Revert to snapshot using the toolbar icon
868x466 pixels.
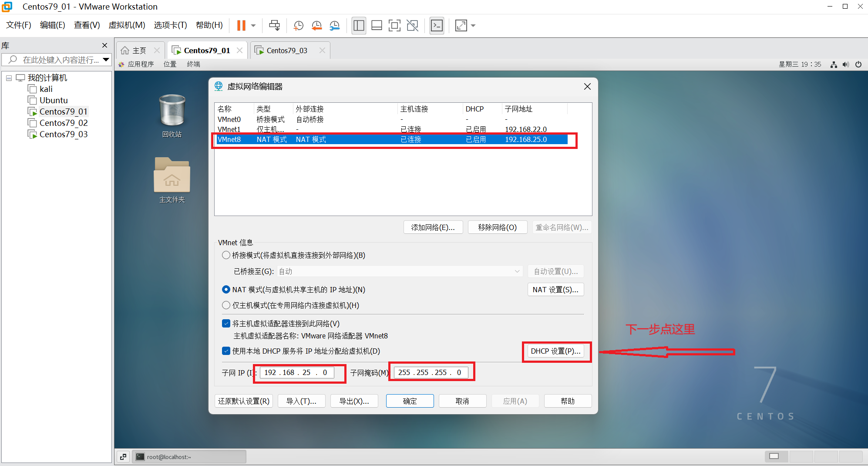[x=316, y=26]
